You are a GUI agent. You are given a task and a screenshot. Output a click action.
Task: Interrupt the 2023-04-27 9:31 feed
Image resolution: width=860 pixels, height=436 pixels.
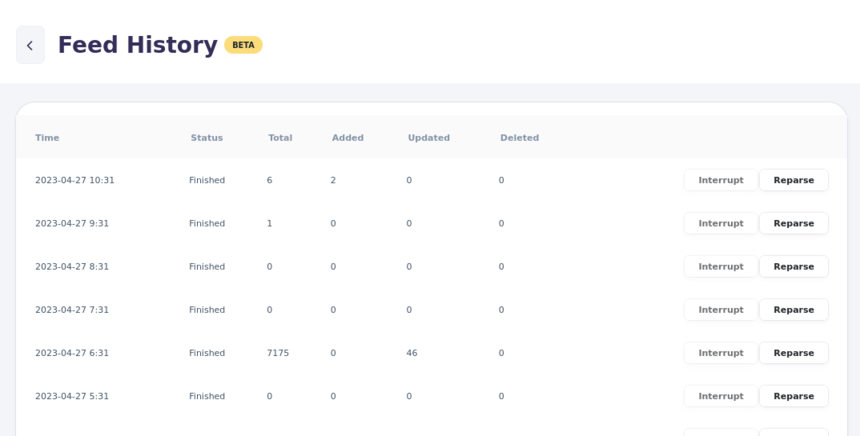coord(720,223)
